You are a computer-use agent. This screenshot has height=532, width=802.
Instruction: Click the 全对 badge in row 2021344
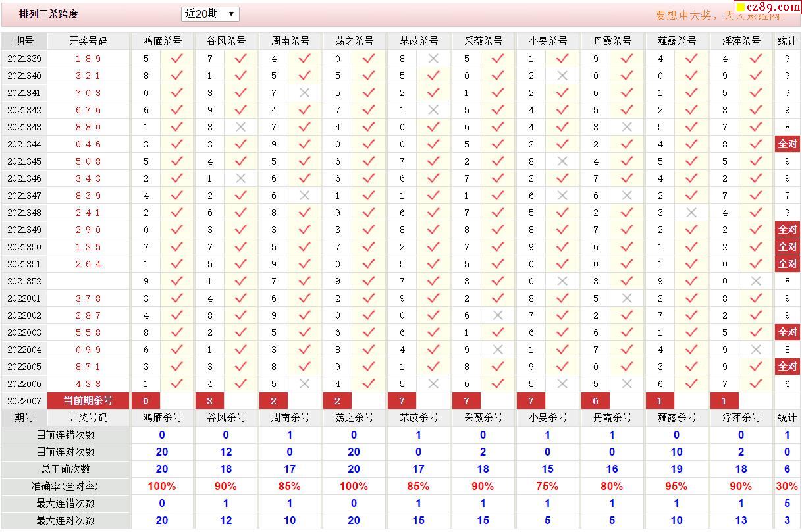tap(788, 144)
